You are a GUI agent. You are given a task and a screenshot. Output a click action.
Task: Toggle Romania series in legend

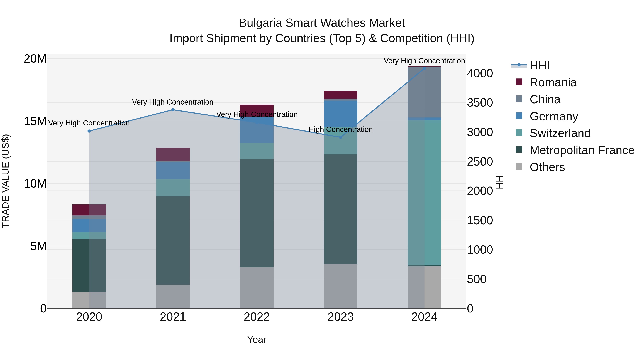(x=546, y=82)
